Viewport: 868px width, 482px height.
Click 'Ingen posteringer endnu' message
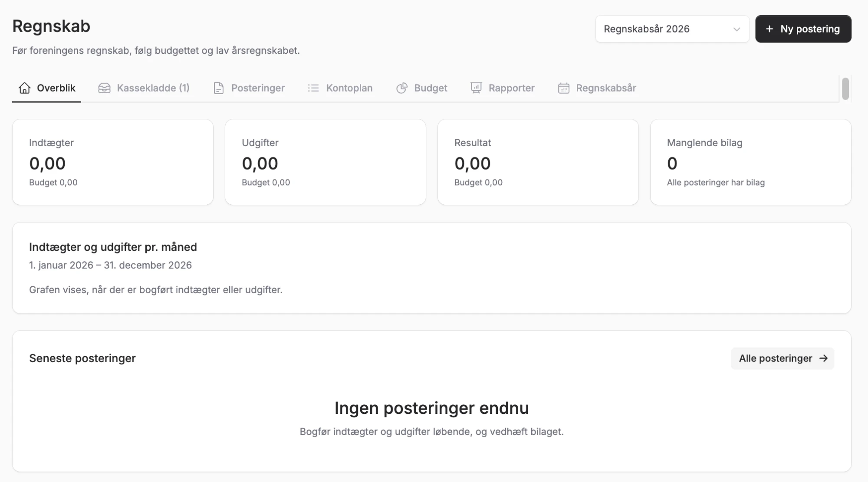[432, 408]
